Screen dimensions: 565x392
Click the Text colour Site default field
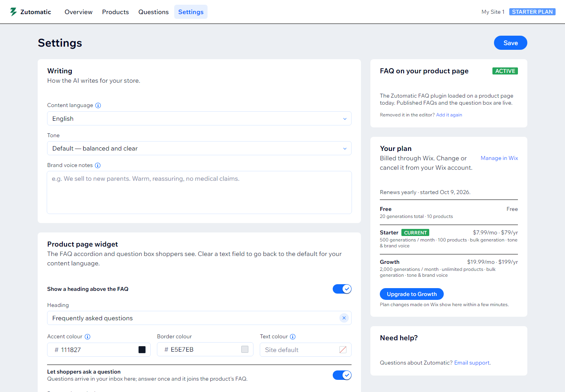click(306, 350)
